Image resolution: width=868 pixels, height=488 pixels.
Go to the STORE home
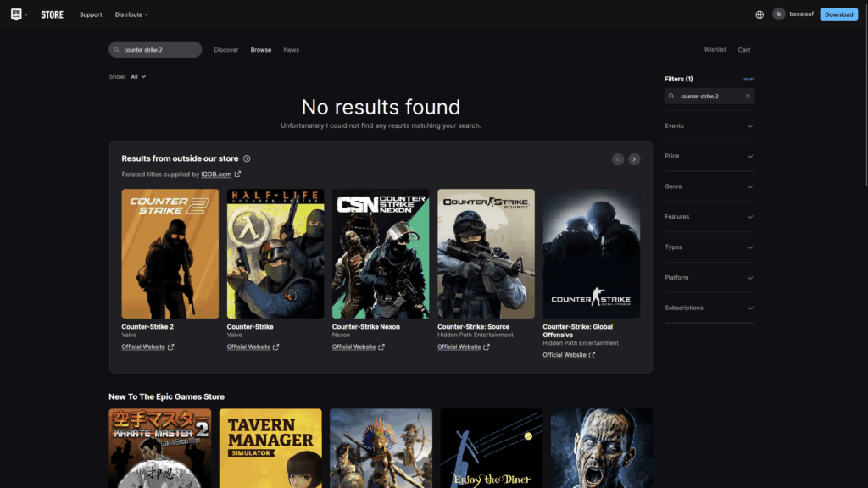click(x=52, y=15)
